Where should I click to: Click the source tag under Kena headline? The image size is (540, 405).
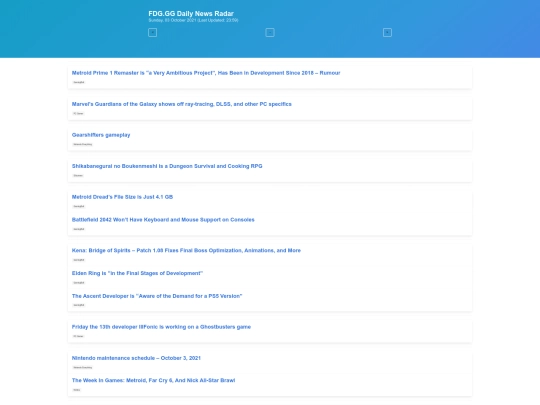[x=79, y=260]
